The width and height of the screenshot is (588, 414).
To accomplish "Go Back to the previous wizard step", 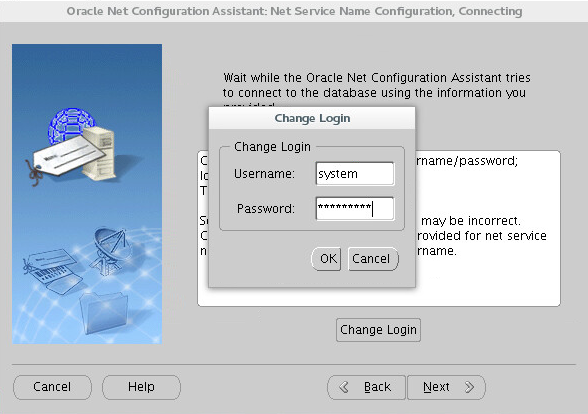I will pyautogui.click(x=366, y=387).
